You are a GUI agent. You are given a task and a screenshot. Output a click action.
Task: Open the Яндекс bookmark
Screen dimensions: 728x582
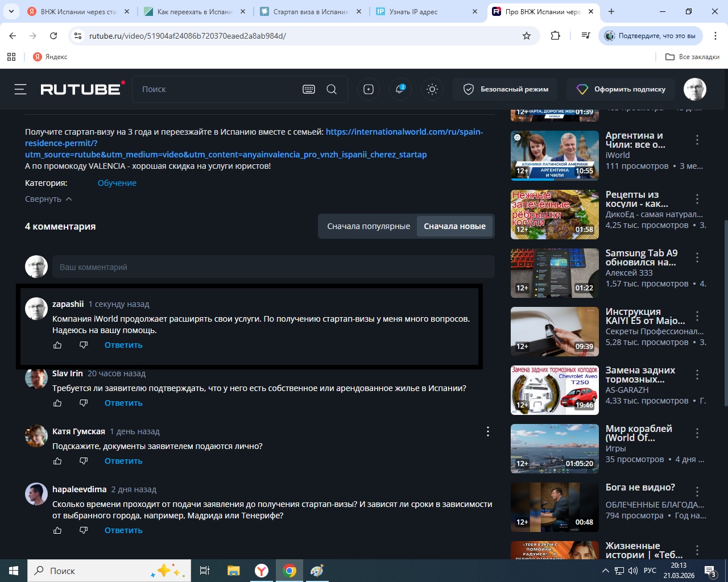[50, 57]
